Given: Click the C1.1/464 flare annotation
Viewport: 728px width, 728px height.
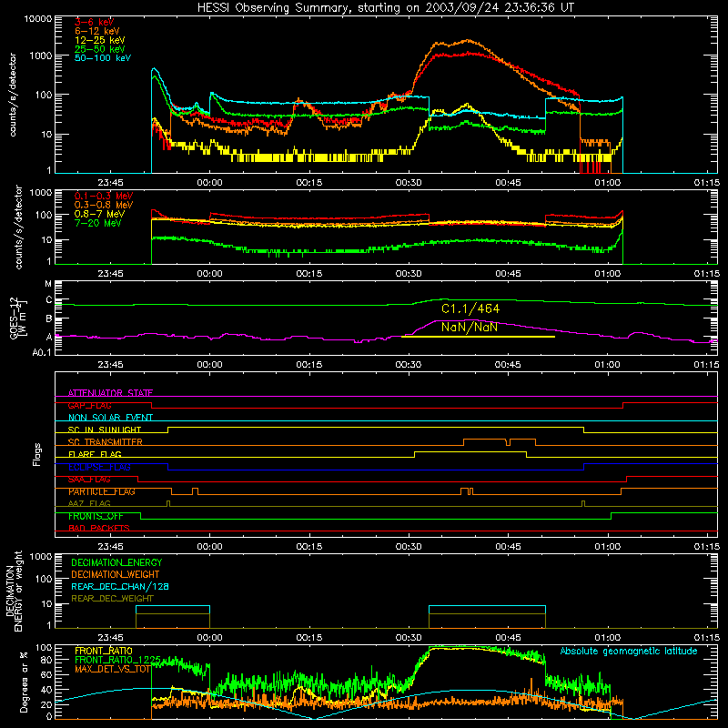Looking at the screenshot, I should 470,308.
